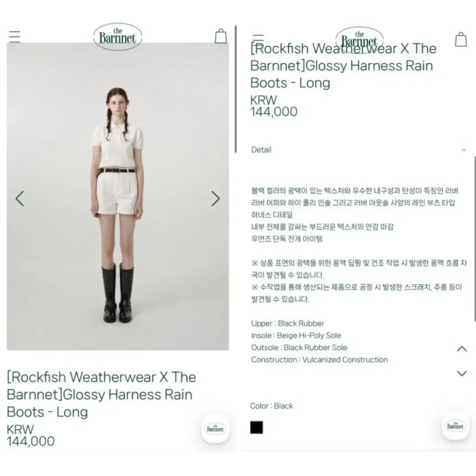This screenshot has width=476, height=476.
Task: Tap the floating Barnnet chat button bottom left panel
Action: [215, 428]
